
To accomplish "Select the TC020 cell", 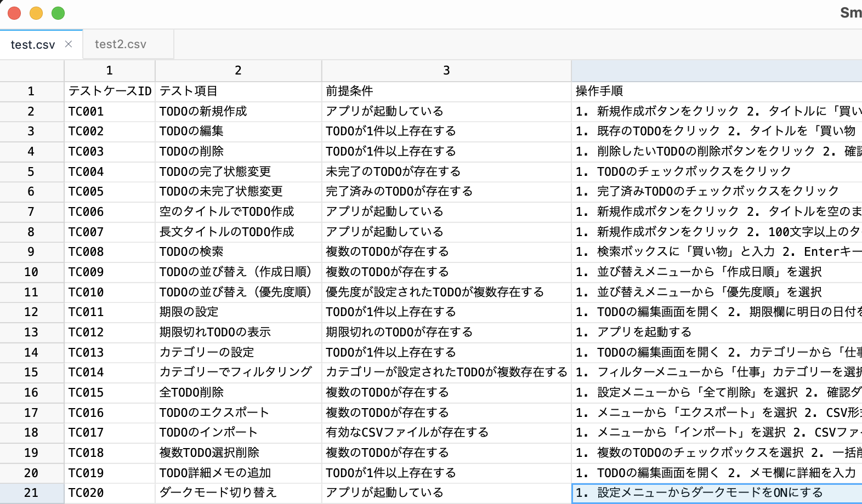I will (x=110, y=493).
